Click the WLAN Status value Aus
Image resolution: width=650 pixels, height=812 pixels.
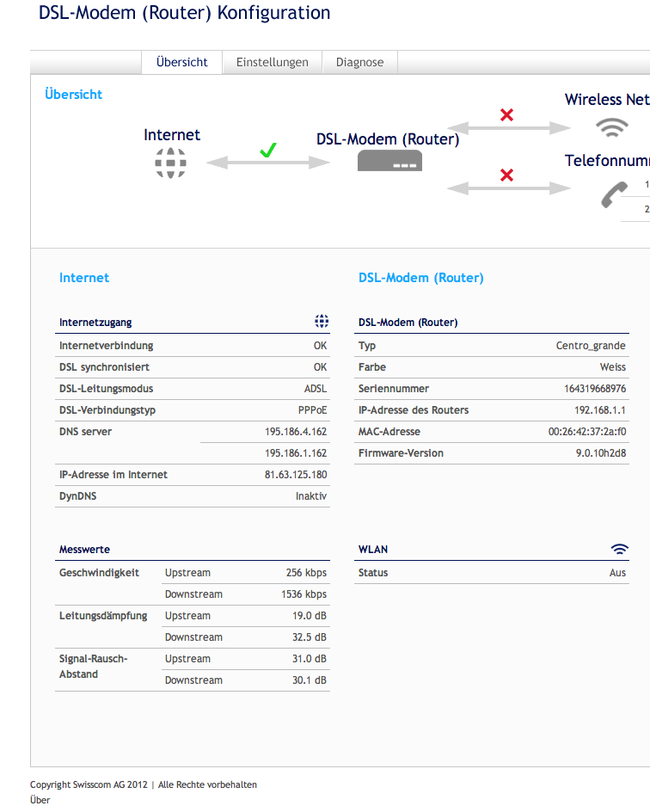coord(617,573)
